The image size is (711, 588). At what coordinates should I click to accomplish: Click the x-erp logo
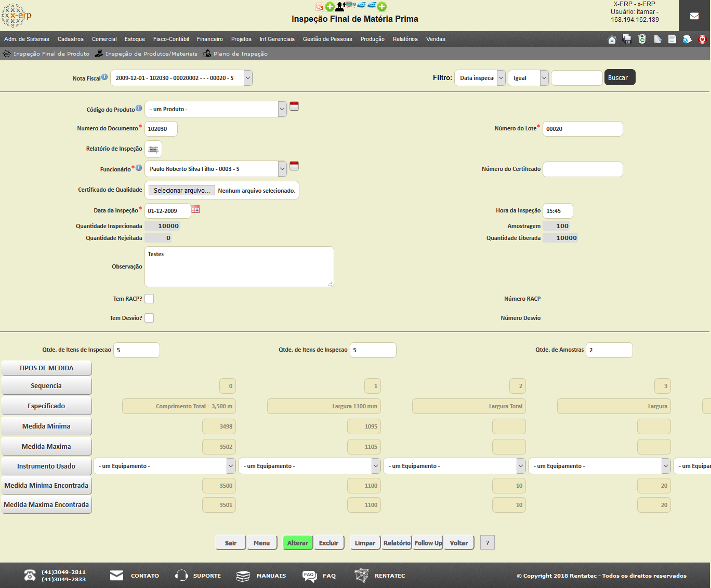click(17, 16)
